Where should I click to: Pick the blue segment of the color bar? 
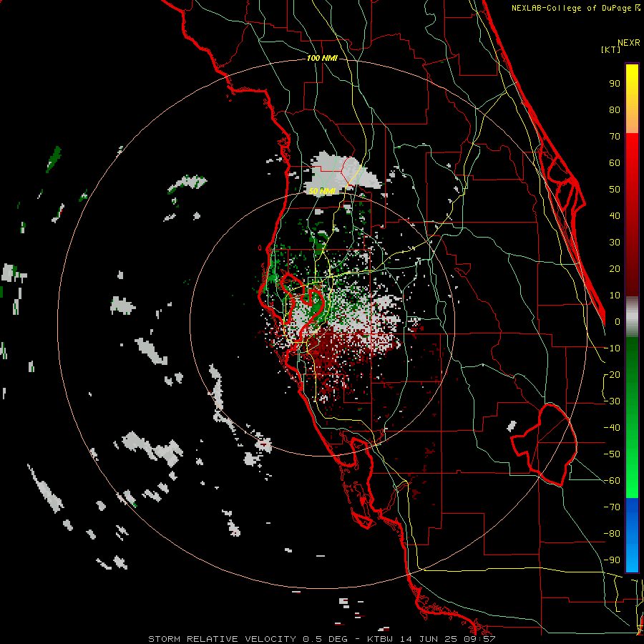[x=632, y=535]
